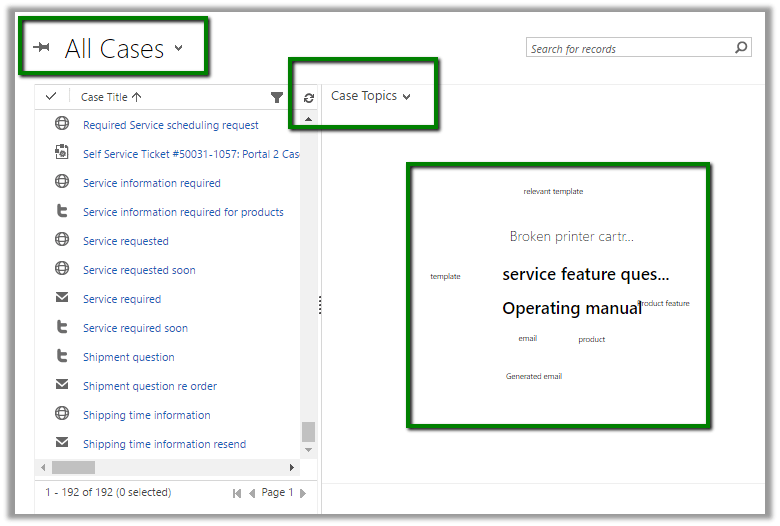
Task: Toggle the select-all checkmark in header
Action: click(51, 97)
